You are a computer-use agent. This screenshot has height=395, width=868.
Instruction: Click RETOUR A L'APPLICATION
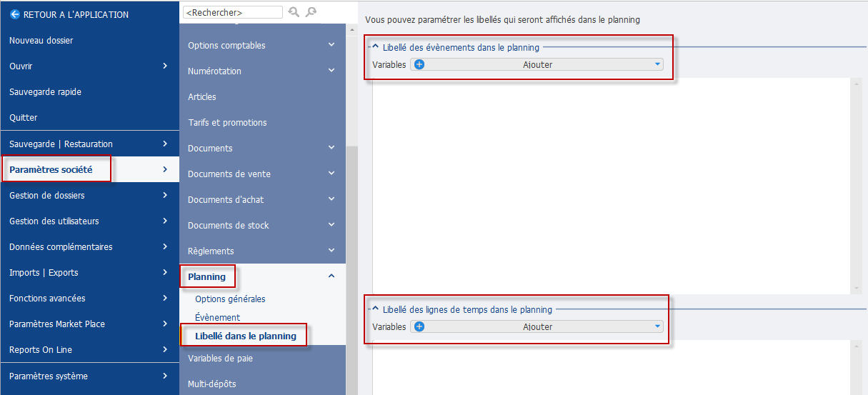[x=76, y=14]
